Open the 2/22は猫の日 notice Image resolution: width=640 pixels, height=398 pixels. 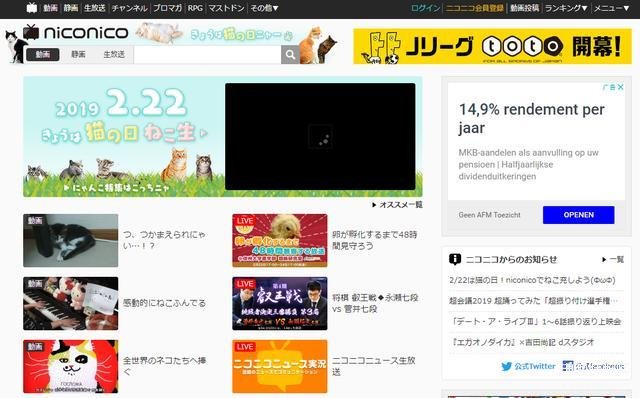pos(532,280)
